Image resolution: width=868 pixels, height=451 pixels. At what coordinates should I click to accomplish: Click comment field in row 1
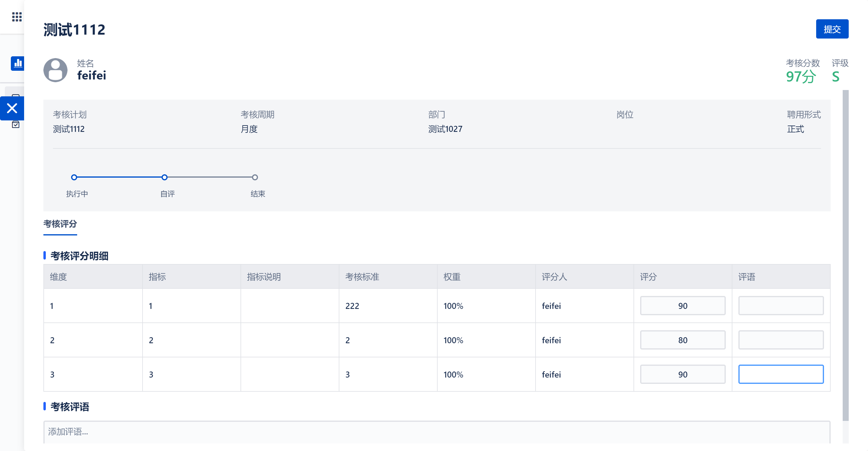[x=781, y=306]
